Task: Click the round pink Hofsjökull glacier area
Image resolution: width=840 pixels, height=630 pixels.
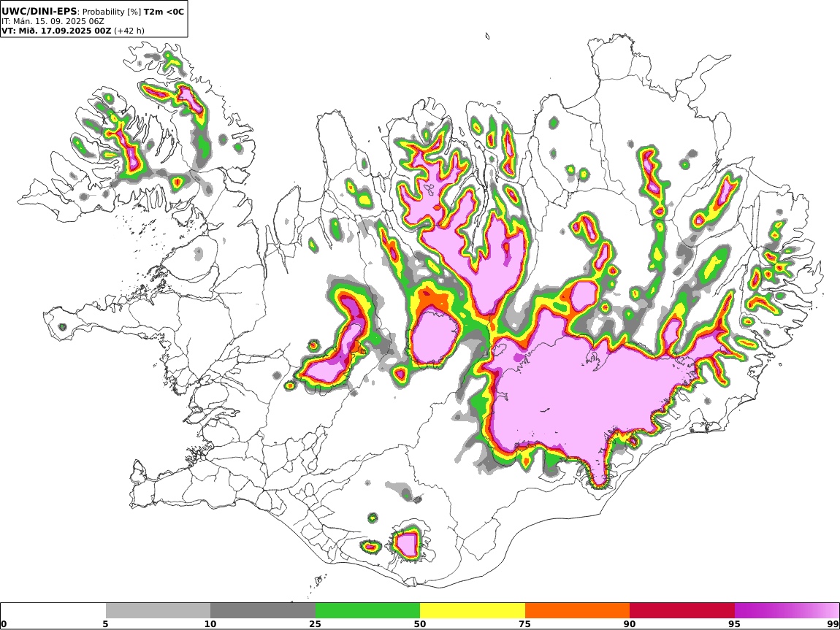Action: click(x=434, y=338)
